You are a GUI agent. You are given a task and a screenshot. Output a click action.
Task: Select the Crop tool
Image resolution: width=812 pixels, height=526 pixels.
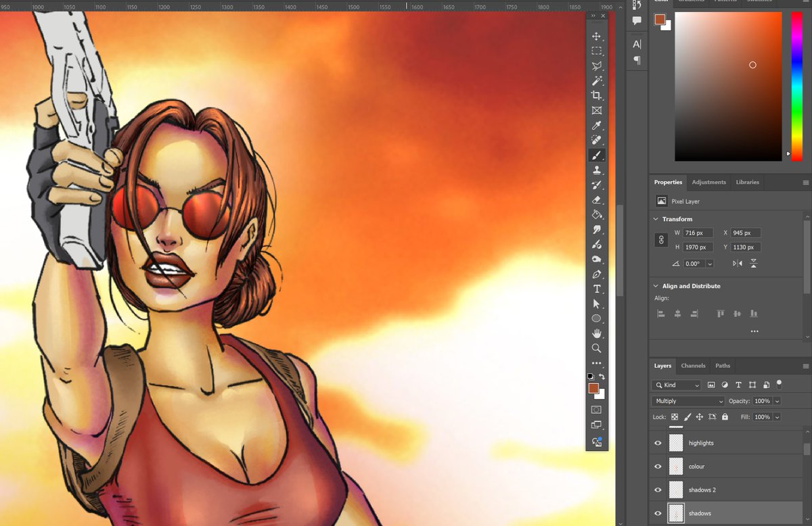596,96
